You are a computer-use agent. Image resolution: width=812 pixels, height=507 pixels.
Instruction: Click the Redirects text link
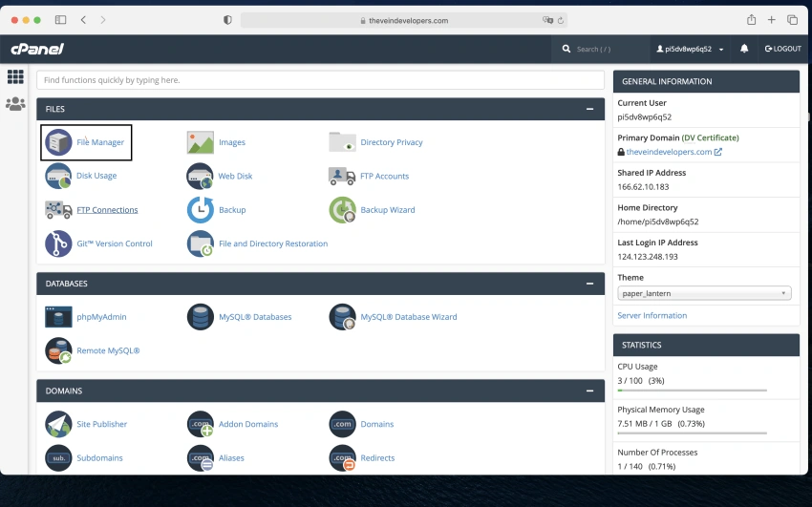(377, 458)
